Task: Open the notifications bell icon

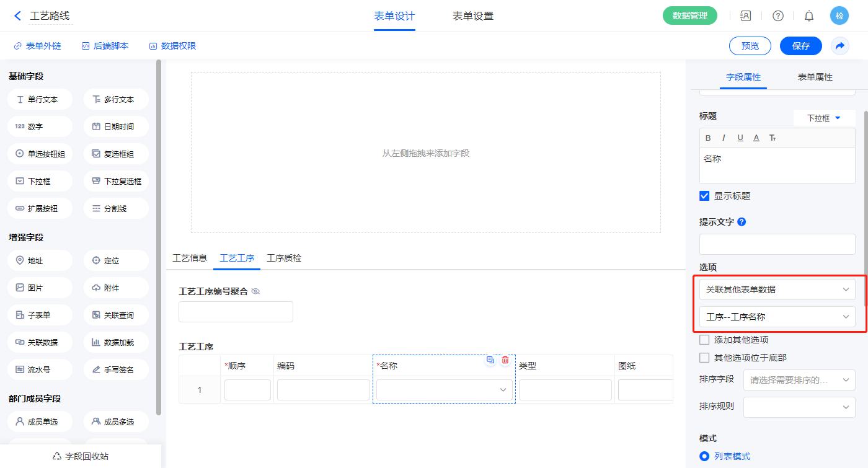Action: (809, 16)
